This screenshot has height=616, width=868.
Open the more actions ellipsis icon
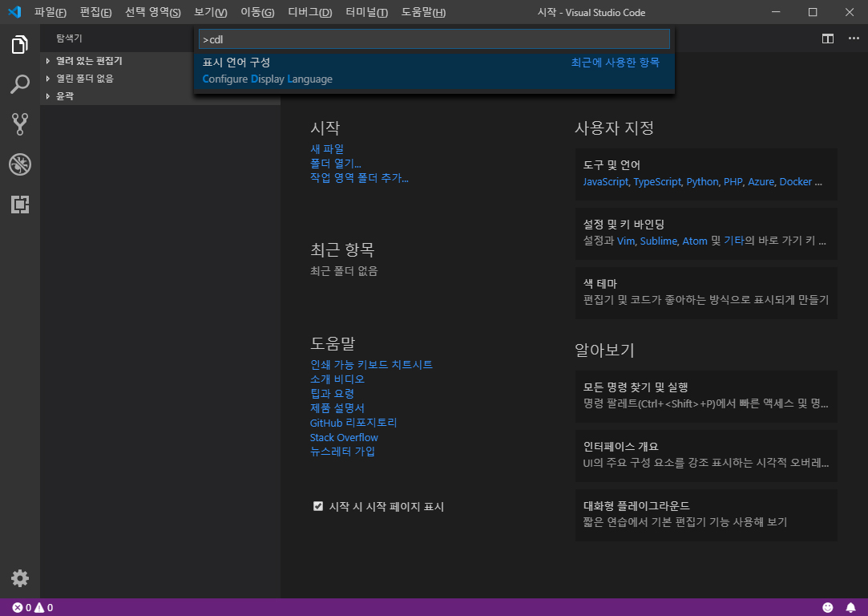[x=854, y=38]
